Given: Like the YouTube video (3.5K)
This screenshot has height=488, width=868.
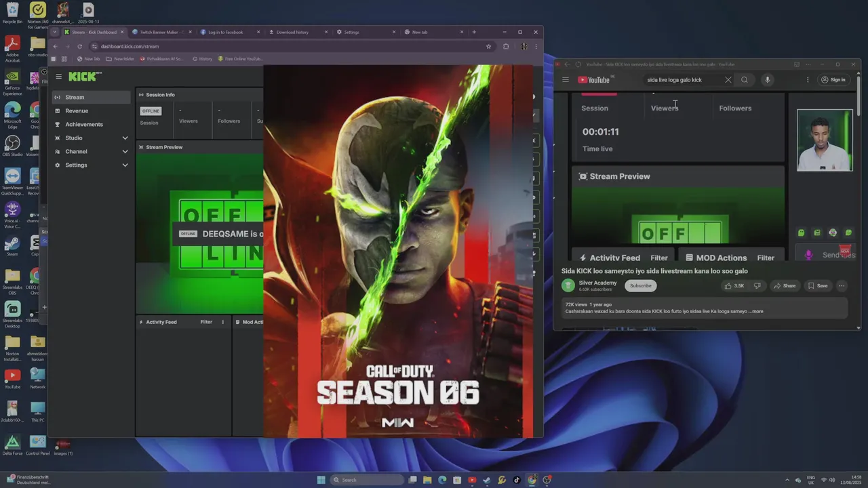Looking at the screenshot, I should 734,286.
